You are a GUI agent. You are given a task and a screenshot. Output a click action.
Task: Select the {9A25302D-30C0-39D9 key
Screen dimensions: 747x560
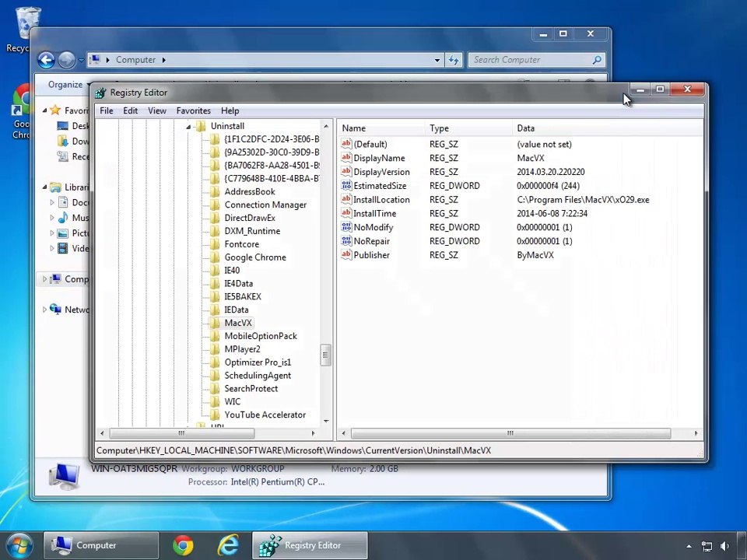[x=272, y=152]
